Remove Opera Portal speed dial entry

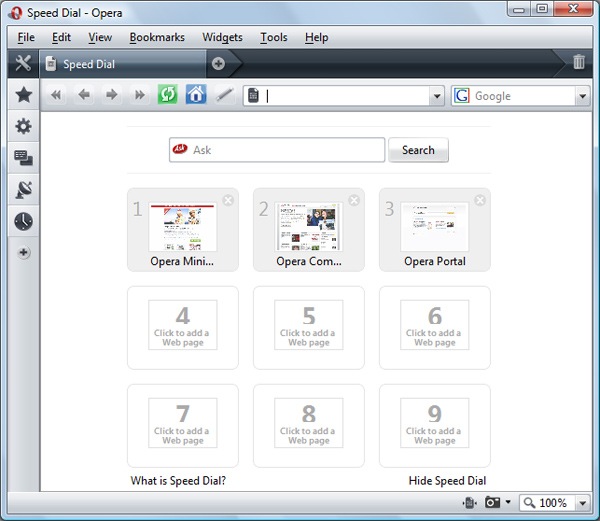coord(480,200)
